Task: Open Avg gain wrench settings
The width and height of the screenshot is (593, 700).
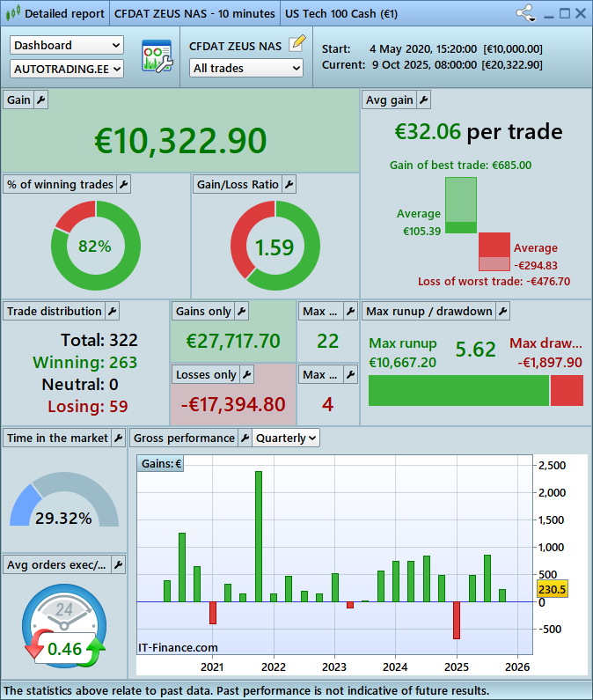Action: (x=423, y=100)
